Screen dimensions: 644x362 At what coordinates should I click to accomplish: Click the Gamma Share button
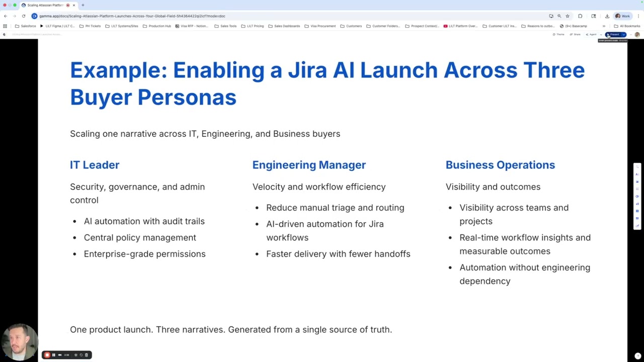click(576, 35)
